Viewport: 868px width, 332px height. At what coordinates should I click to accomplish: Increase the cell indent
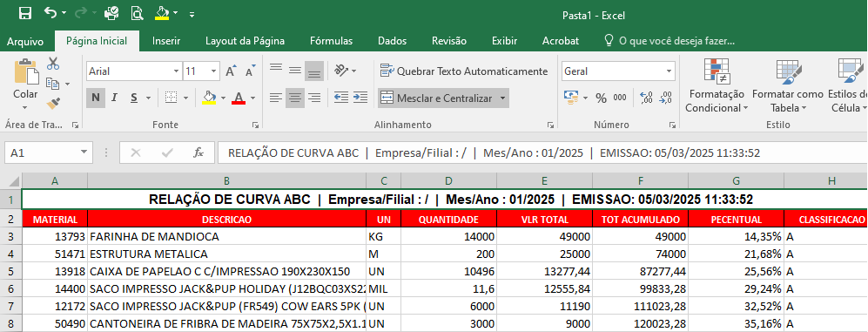pos(360,98)
